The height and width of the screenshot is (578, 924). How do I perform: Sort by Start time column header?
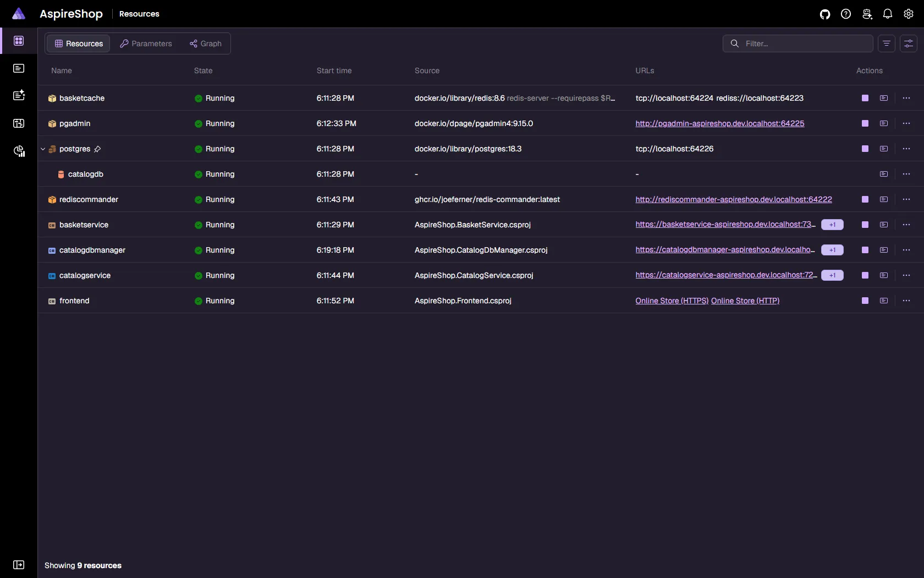pos(334,70)
